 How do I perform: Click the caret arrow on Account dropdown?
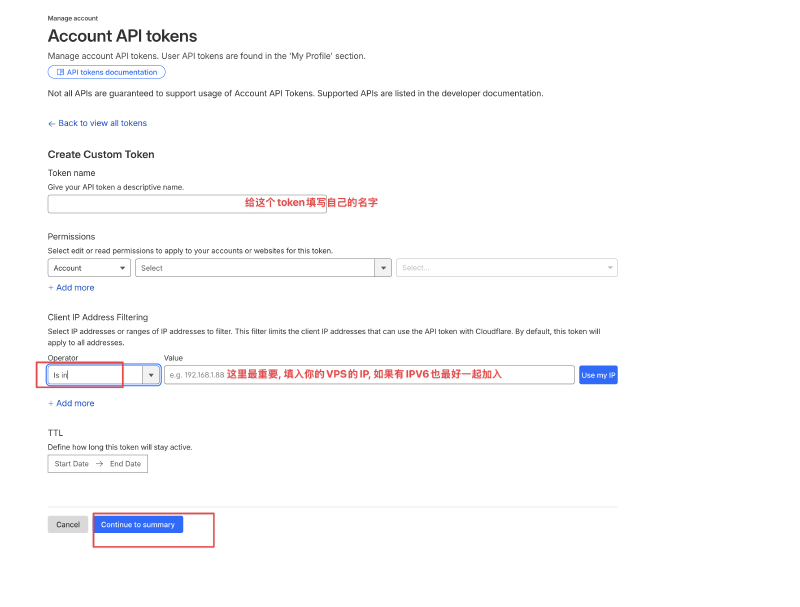(x=123, y=268)
